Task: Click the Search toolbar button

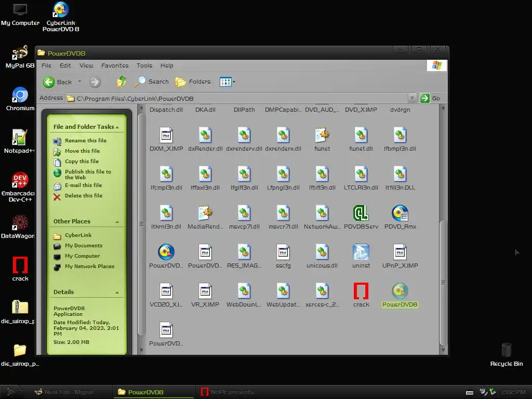Action: click(151, 82)
